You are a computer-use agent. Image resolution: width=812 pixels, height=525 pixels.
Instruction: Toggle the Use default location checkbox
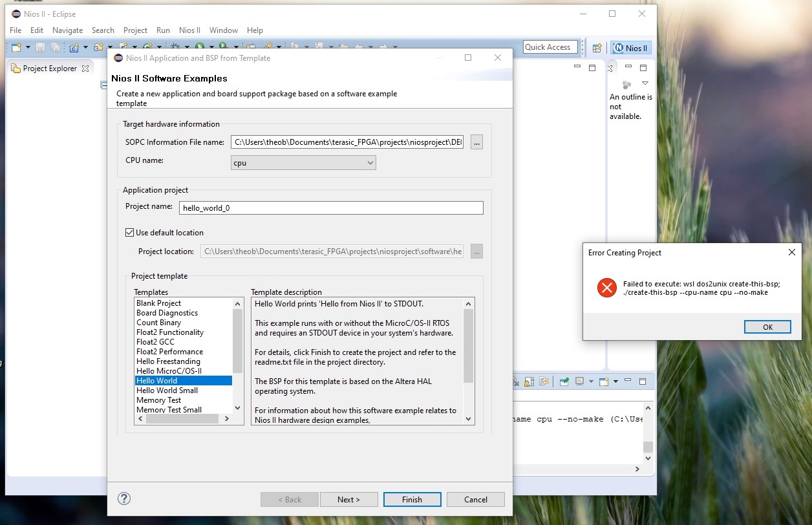pyautogui.click(x=130, y=233)
